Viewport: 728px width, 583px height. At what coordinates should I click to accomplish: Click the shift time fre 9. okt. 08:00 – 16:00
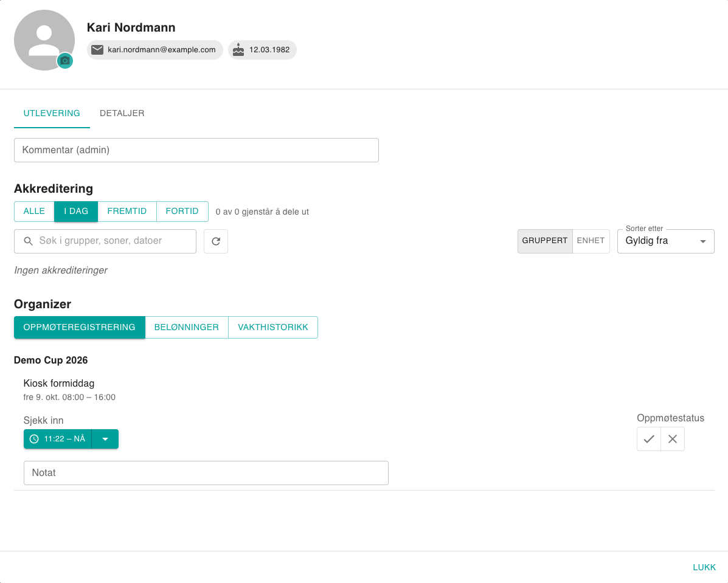(70, 398)
